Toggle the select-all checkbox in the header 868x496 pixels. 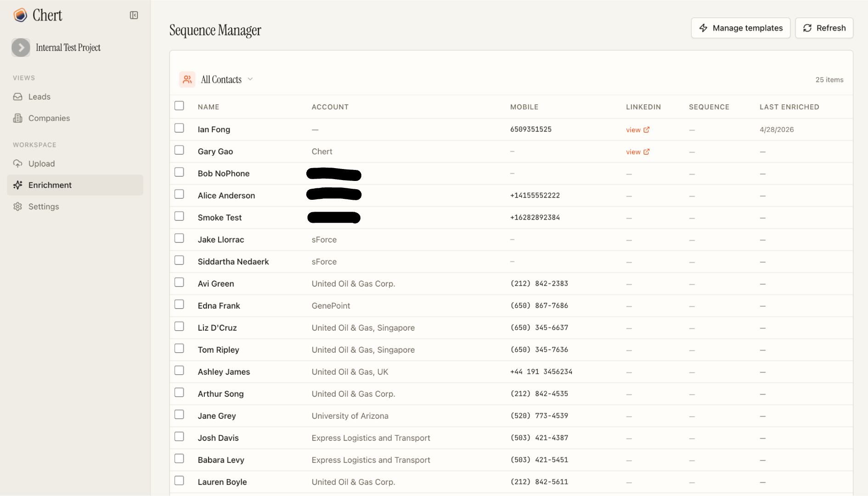[179, 106]
